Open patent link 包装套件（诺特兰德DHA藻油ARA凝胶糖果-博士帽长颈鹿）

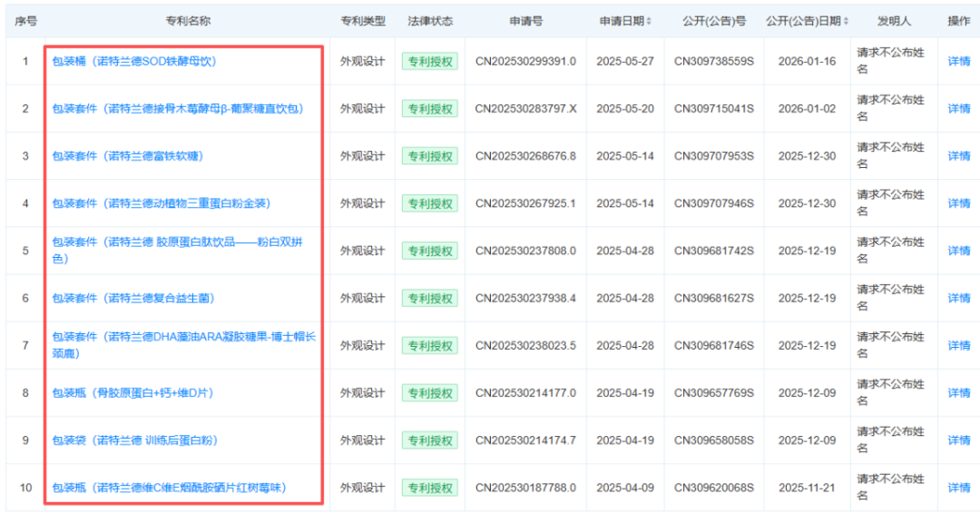[183, 345]
